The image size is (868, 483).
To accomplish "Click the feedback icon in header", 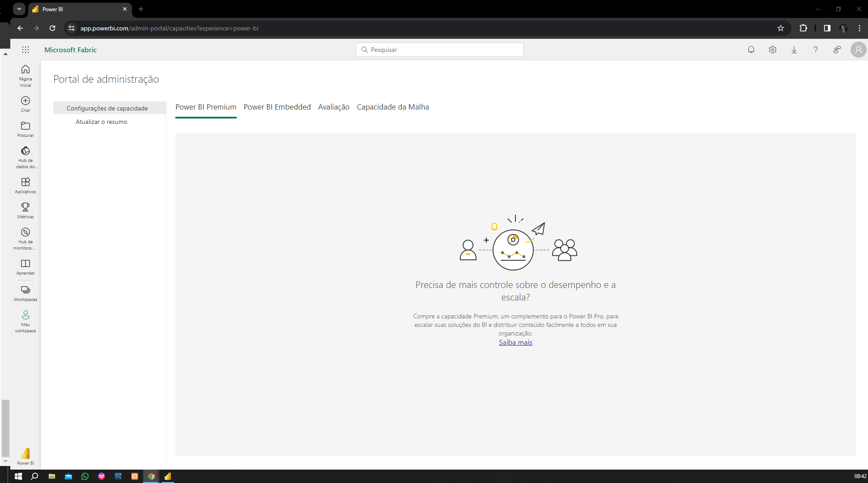I will pos(837,50).
